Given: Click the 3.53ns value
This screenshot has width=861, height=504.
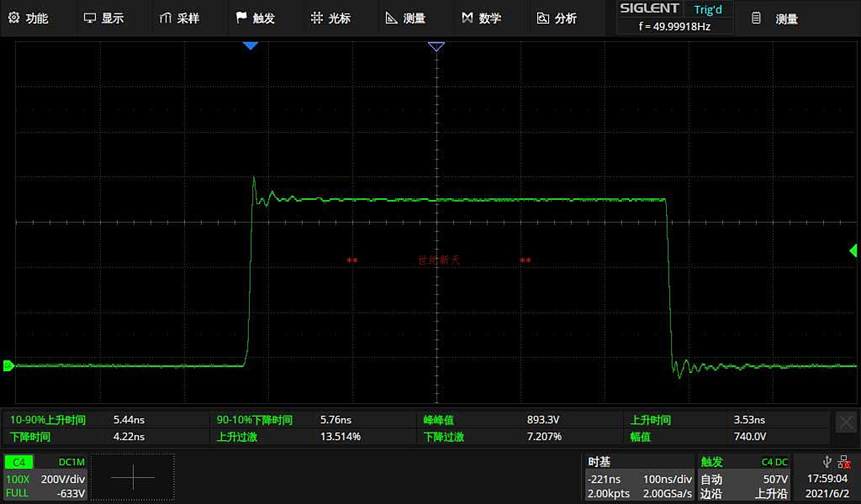Looking at the screenshot, I should (x=749, y=420).
